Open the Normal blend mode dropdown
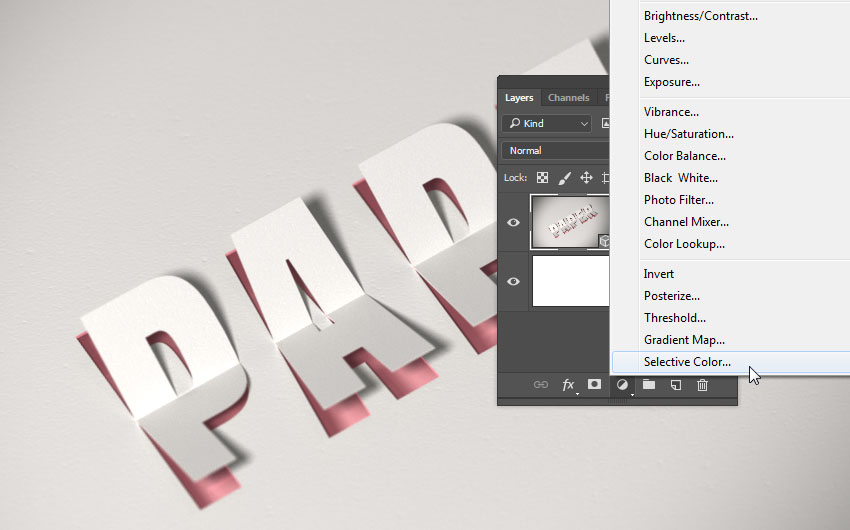Screen dimensions: 850x530 556,151
